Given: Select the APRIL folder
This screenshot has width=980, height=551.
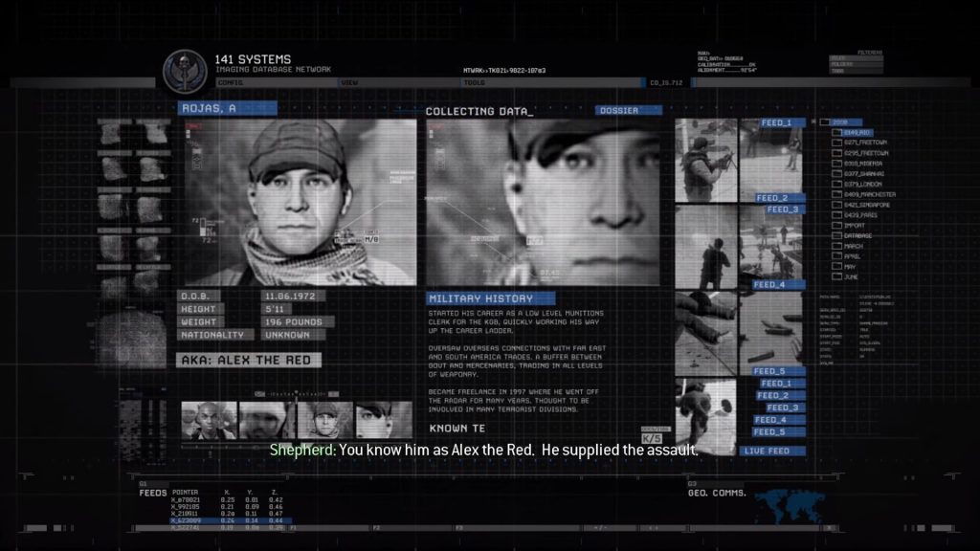Looking at the screenshot, I should pyautogui.click(x=853, y=256).
